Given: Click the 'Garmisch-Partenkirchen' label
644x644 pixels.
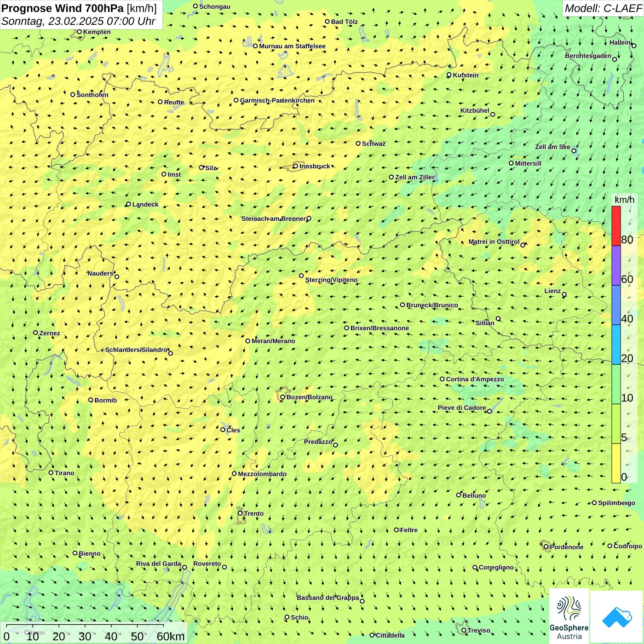Looking at the screenshot, I should click(277, 100).
